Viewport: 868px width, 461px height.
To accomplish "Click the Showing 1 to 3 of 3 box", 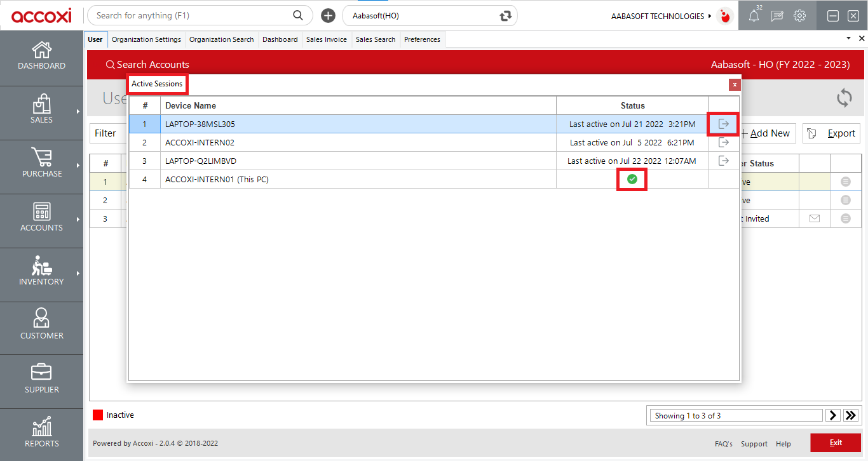I will [736, 415].
